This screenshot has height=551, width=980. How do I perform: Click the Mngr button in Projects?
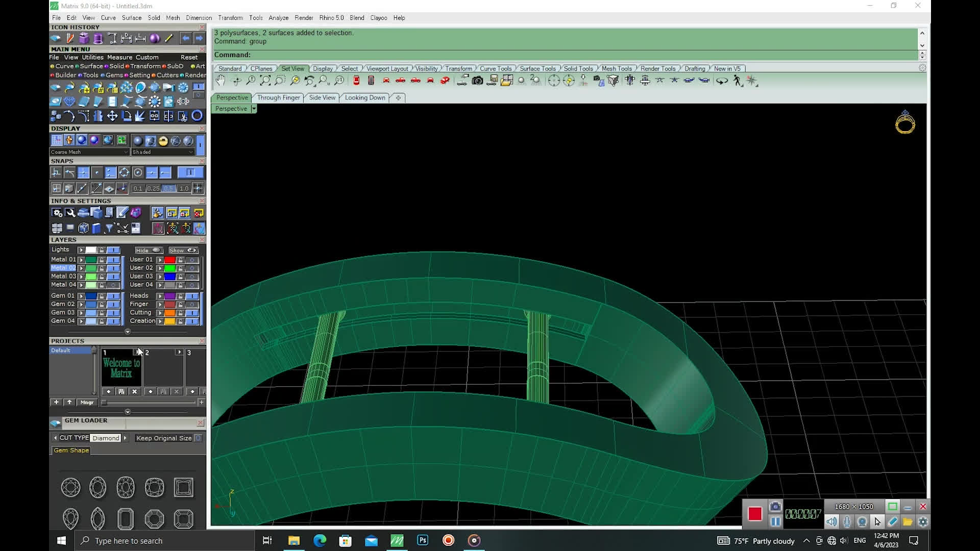pyautogui.click(x=87, y=402)
